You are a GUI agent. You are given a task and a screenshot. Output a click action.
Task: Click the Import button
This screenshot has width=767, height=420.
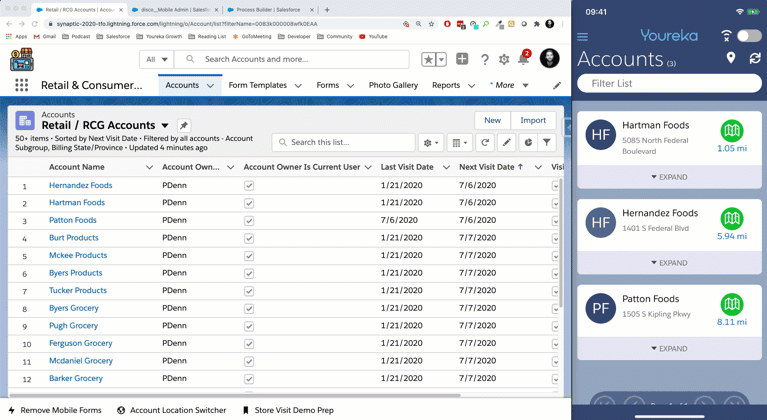[533, 120]
